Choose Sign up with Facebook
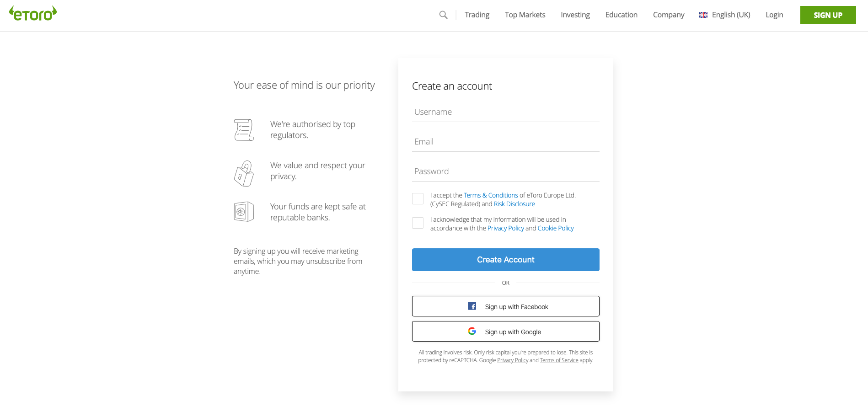This screenshot has height=412, width=868. [x=505, y=306]
